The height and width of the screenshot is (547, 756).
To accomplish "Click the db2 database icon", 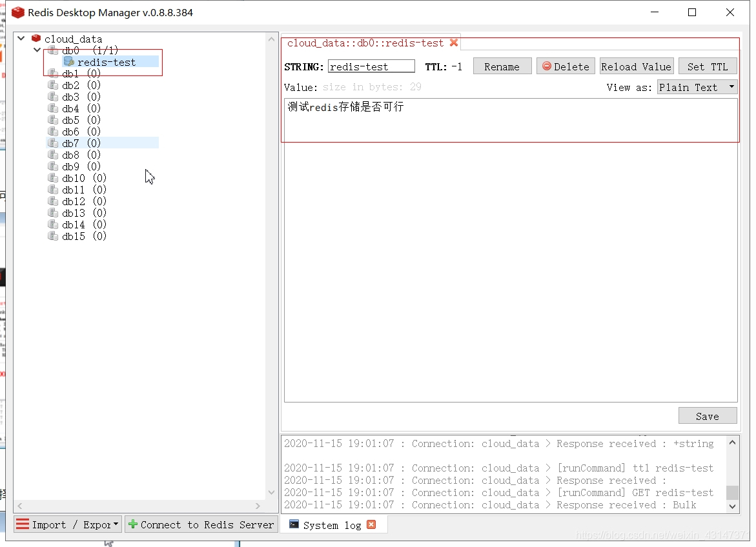I will pos(53,85).
